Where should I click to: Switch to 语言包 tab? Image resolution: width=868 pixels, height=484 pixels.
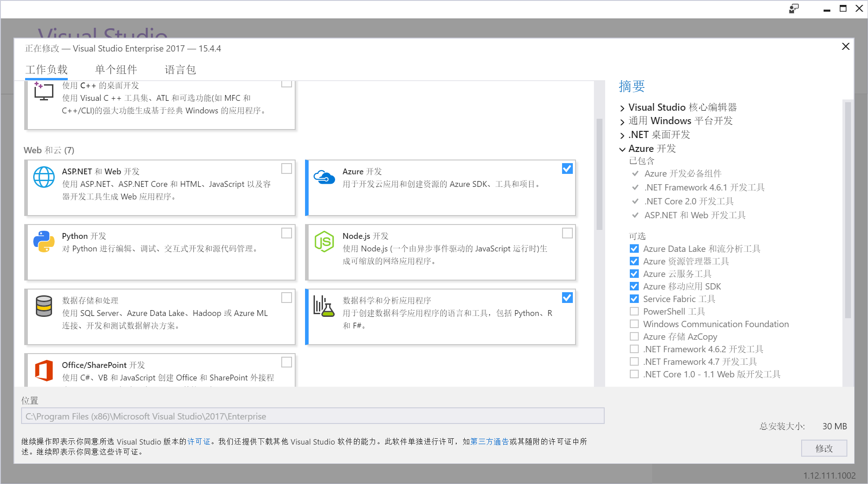[180, 70]
